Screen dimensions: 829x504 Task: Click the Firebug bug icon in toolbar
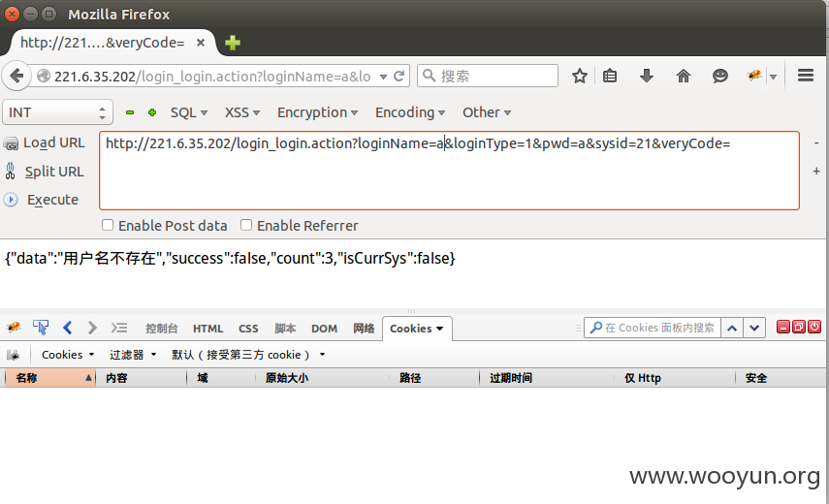click(x=754, y=76)
